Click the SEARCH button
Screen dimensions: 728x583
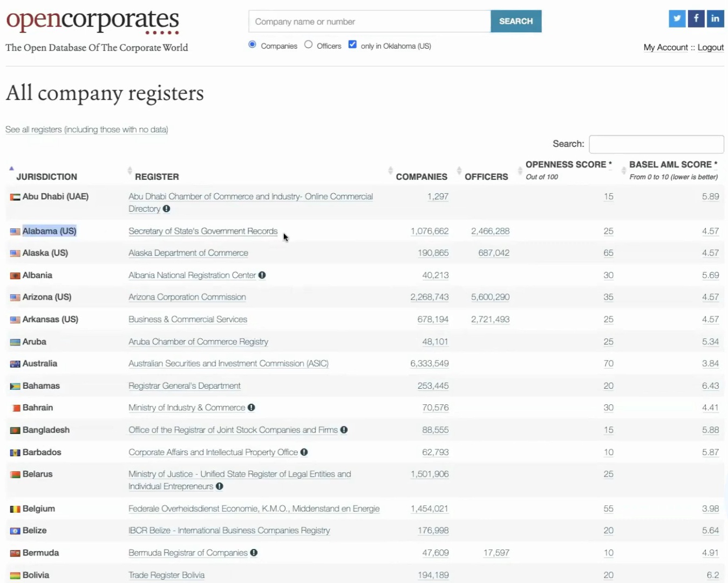pos(516,21)
